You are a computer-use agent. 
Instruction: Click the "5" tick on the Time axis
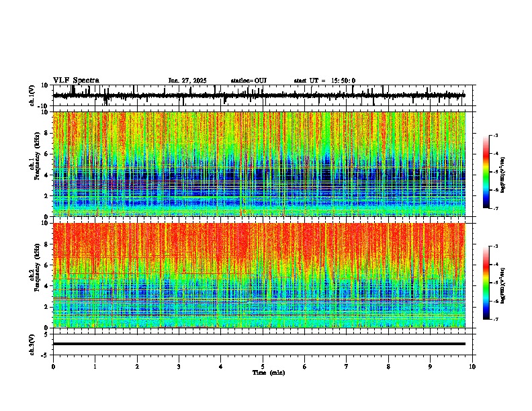click(x=263, y=367)
